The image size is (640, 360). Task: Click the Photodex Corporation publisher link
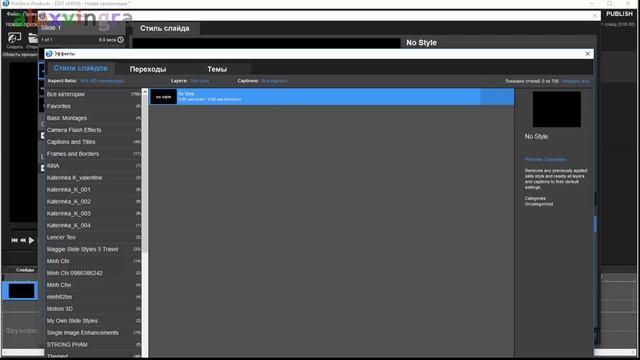545,159
